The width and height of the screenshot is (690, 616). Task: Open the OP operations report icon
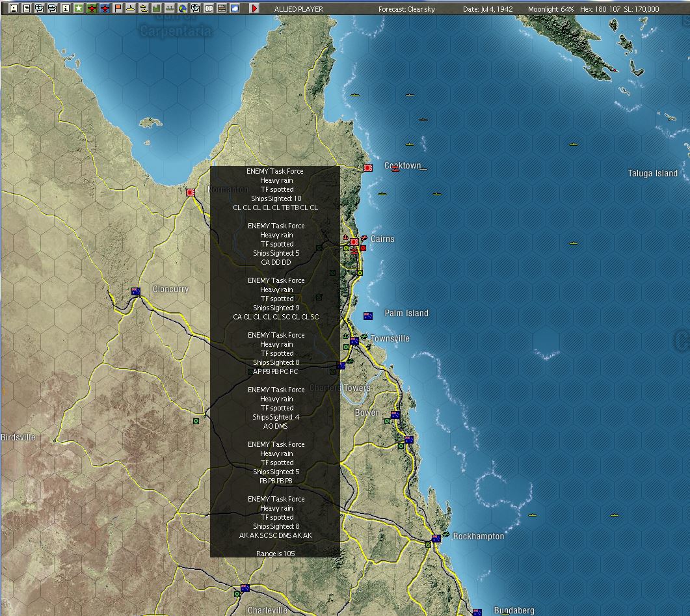click(x=209, y=8)
